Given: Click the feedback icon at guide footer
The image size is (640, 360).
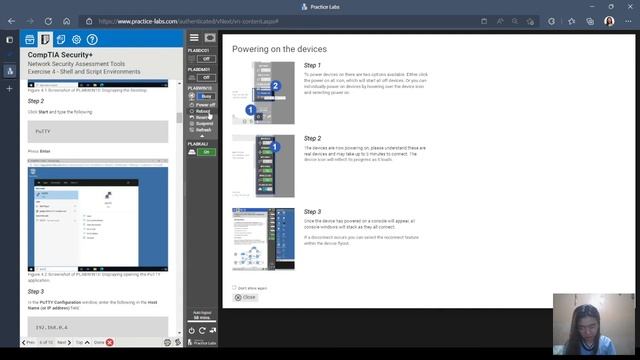Looking at the screenshot, I should coord(167,342).
